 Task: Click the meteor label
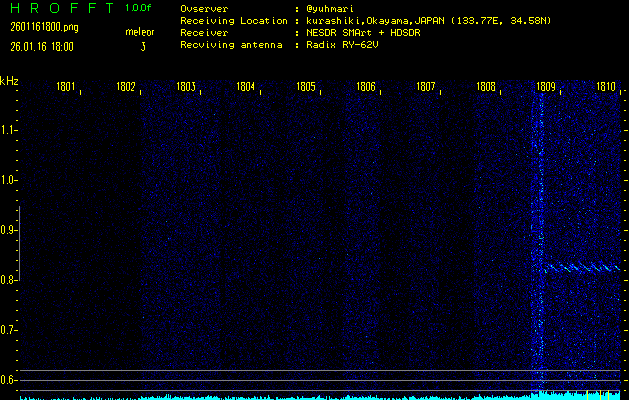[x=140, y=32]
